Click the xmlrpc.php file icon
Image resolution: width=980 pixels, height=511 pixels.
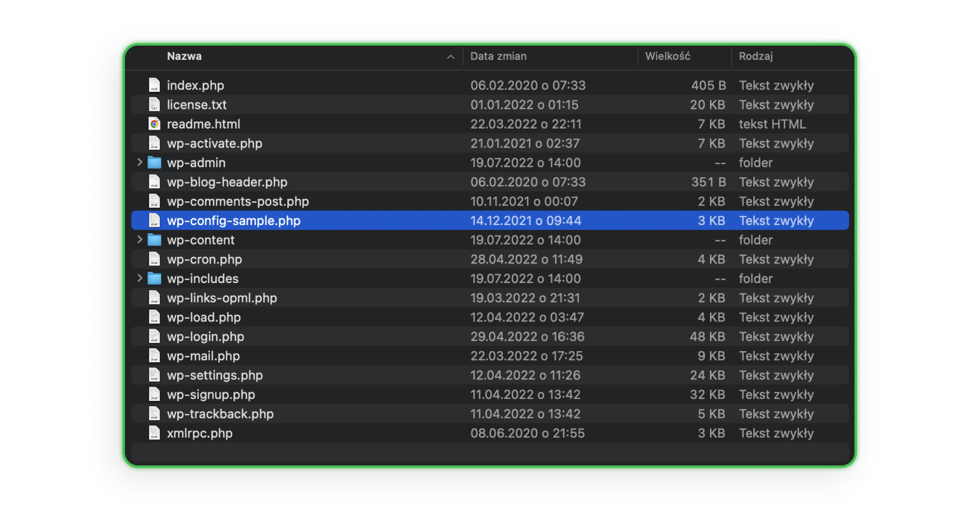(155, 433)
